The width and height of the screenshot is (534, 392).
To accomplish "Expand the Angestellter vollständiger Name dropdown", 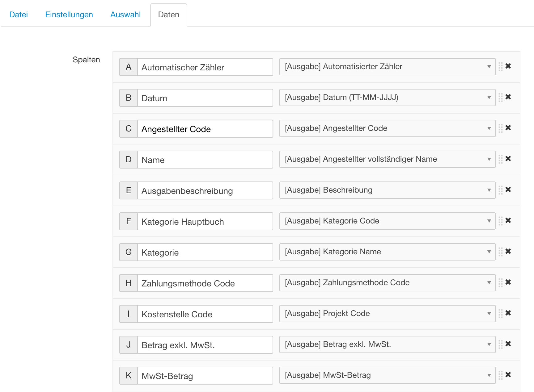I will 387,159.
